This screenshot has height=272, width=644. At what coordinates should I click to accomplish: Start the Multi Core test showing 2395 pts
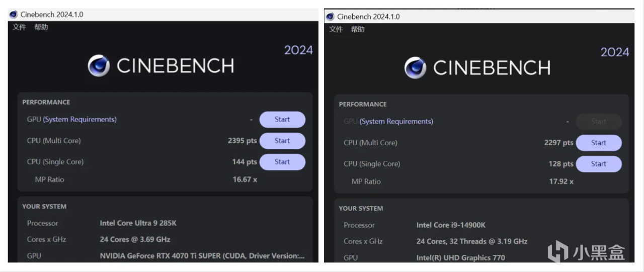pyautogui.click(x=282, y=141)
